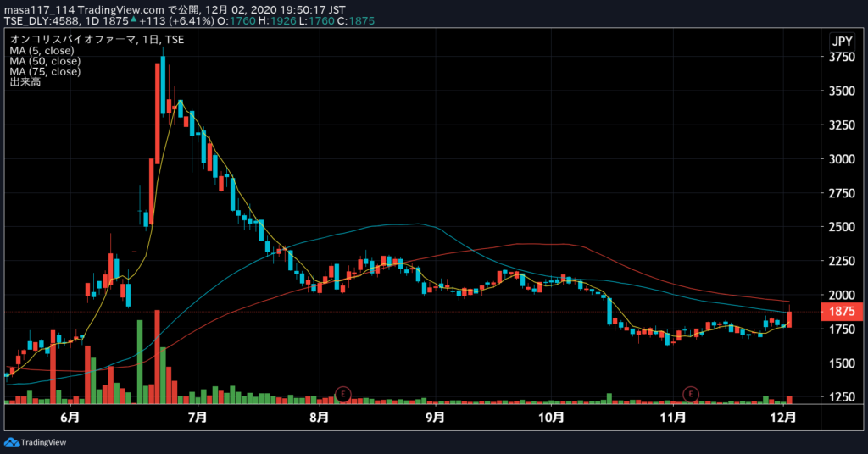Click the O:1760 open price value
This screenshot has height=454, width=868.
[236, 21]
